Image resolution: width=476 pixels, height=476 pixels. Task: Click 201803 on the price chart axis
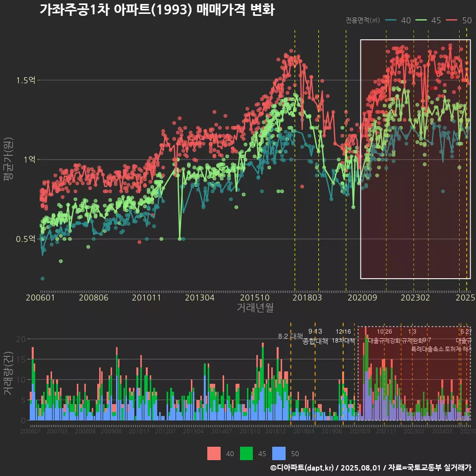tap(307, 297)
